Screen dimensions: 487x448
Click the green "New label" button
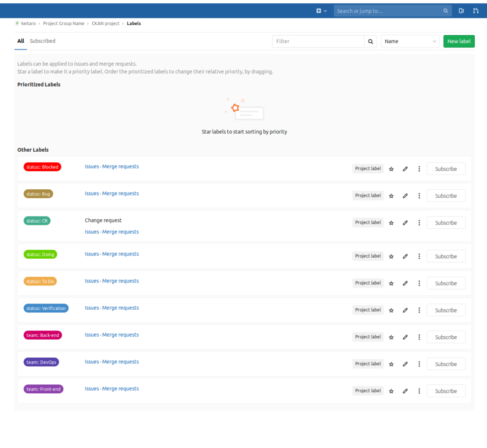pos(458,41)
